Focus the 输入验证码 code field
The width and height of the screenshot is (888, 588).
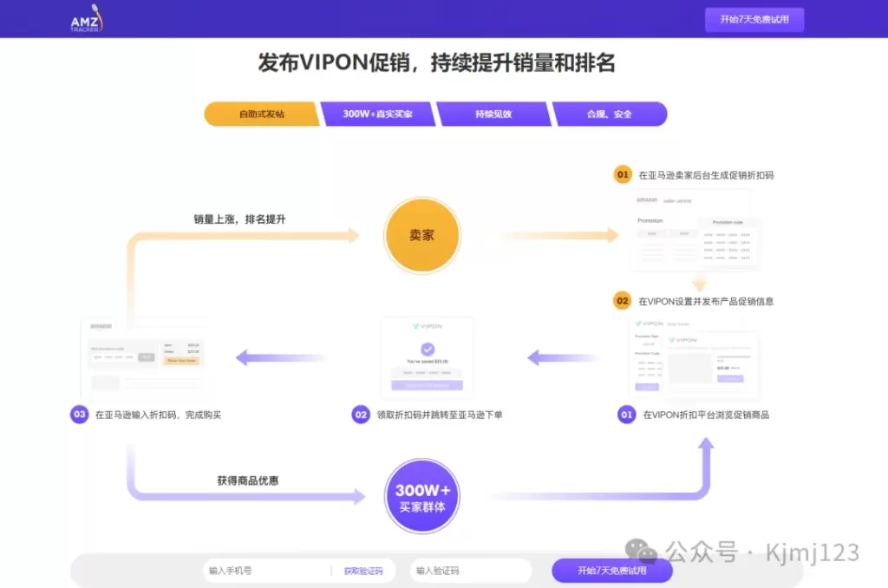coord(471,571)
